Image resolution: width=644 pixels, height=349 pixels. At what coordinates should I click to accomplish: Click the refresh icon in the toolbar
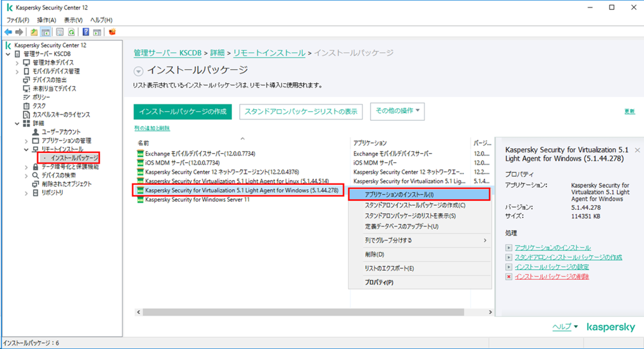coord(71,31)
